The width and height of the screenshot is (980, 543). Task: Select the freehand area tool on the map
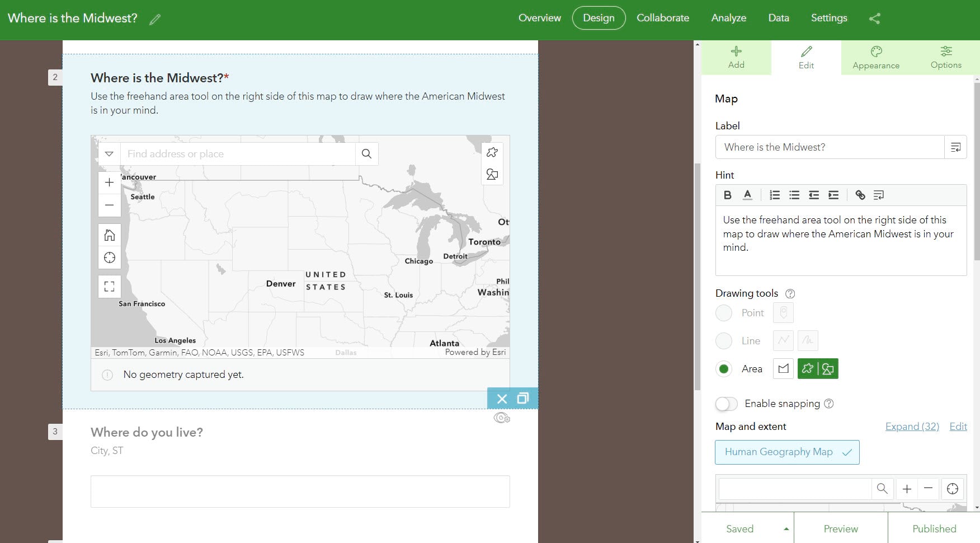(x=492, y=152)
